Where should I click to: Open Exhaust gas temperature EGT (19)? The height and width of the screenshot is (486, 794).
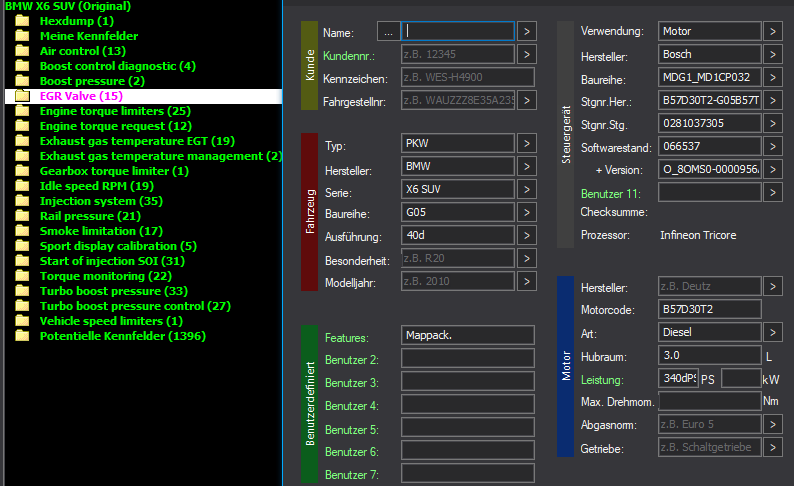click(137, 141)
